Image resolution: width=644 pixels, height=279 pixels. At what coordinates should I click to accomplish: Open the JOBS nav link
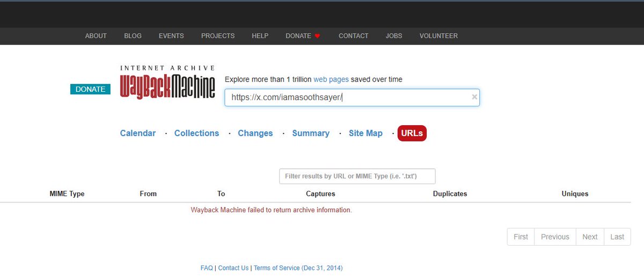394,36
